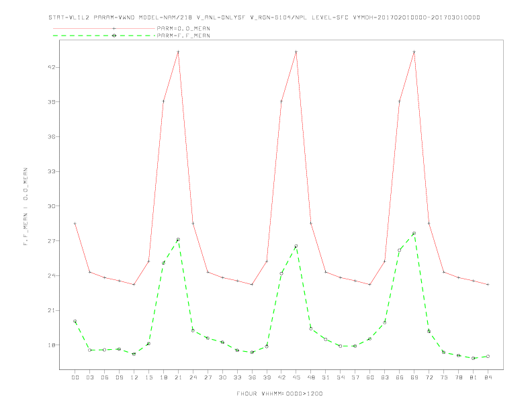Image resolution: width=532 pixels, height=411 pixels.
Task: Click the green dashed legend line sample
Action: 104,36
